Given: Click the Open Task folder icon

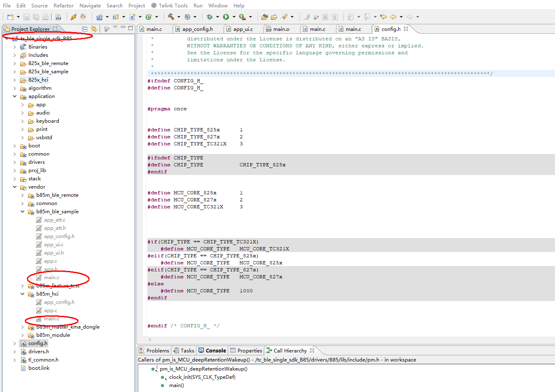Looking at the screenshot, I should (274, 17).
